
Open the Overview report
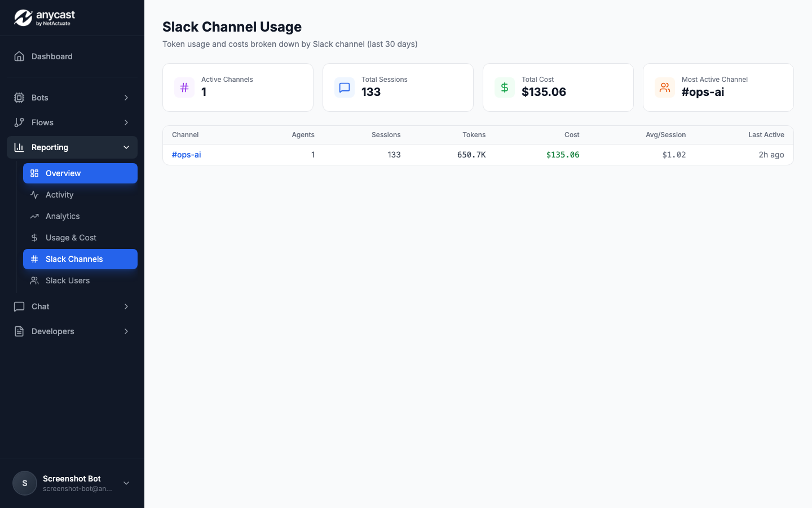[80, 173]
